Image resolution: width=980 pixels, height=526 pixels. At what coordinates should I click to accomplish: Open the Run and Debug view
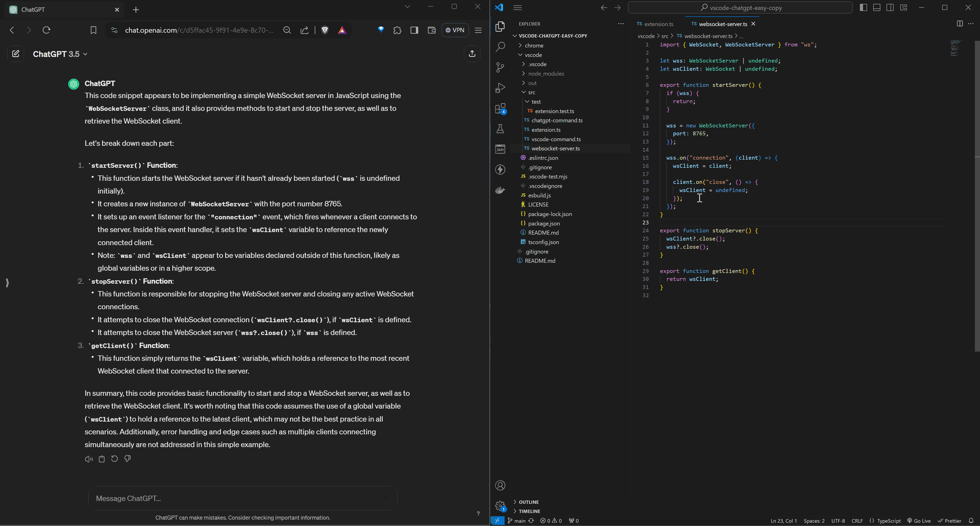pos(500,88)
